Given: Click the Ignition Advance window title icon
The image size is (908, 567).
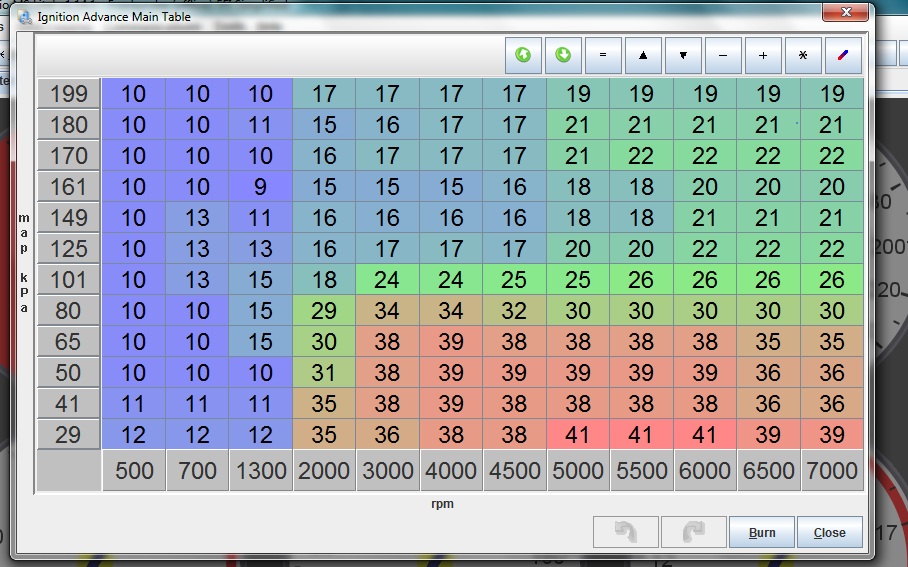Looking at the screenshot, I should pos(24,17).
